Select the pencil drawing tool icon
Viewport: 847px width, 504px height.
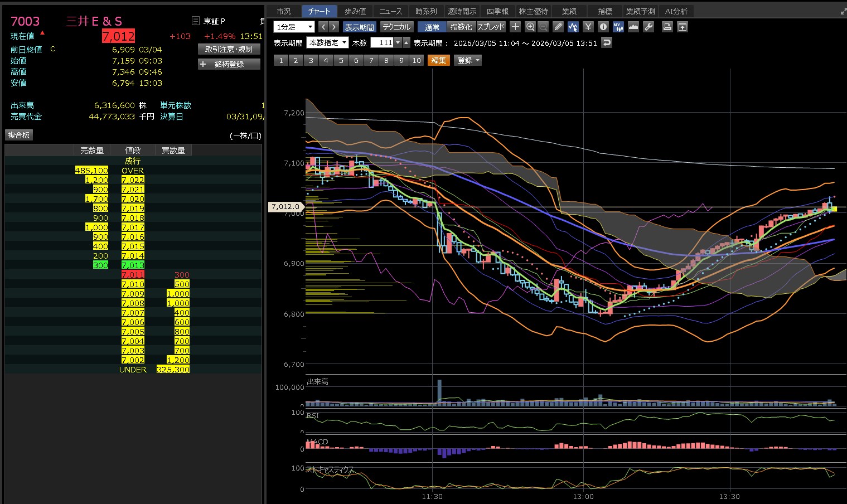pyautogui.click(x=558, y=27)
